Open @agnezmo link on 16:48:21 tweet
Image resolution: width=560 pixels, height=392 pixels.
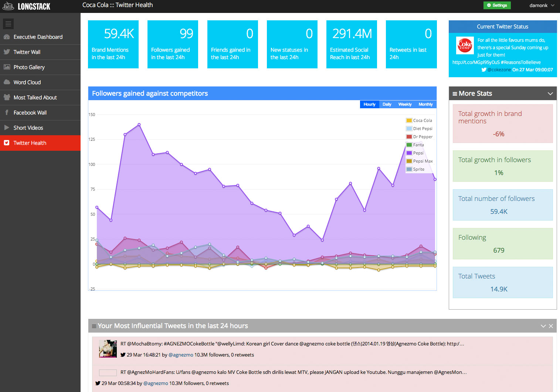pyautogui.click(x=181, y=355)
